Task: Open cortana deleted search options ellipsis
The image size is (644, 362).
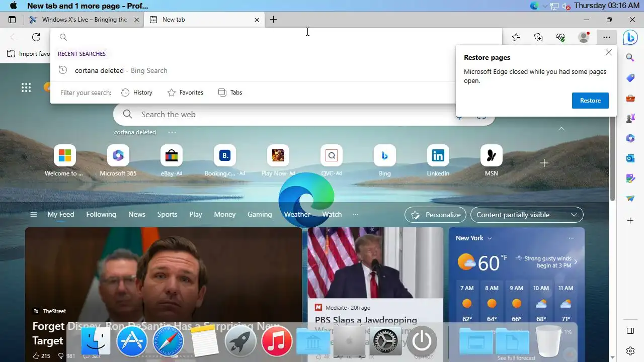Action: [172, 132]
